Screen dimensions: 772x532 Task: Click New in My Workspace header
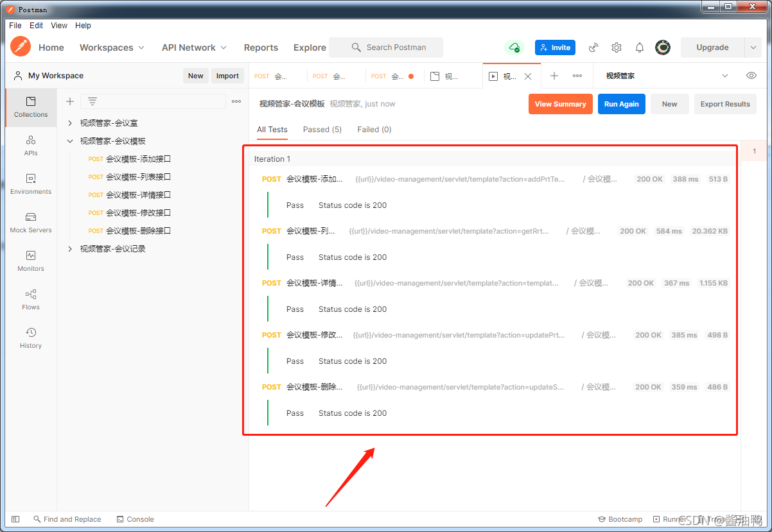click(196, 76)
